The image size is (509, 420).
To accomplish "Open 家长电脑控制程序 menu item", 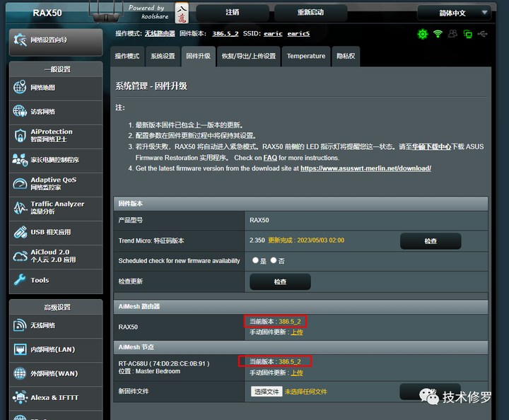I will [x=56, y=160].
